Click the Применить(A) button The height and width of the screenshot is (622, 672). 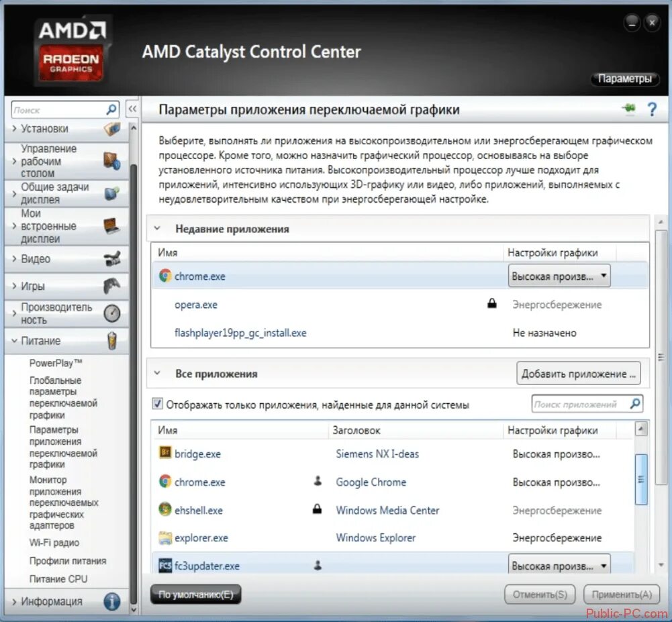[622, 594]
